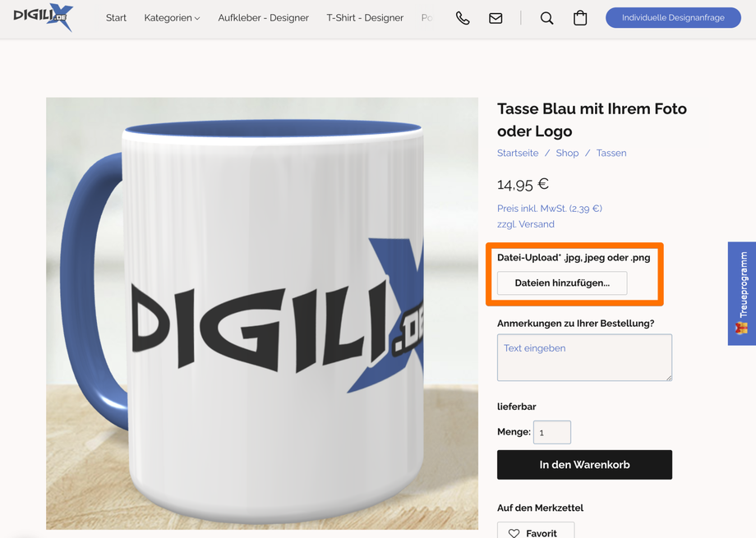Open the search magnifier icon
The image size is (756, 538).
pyautogui.click(x=546, y=18)
